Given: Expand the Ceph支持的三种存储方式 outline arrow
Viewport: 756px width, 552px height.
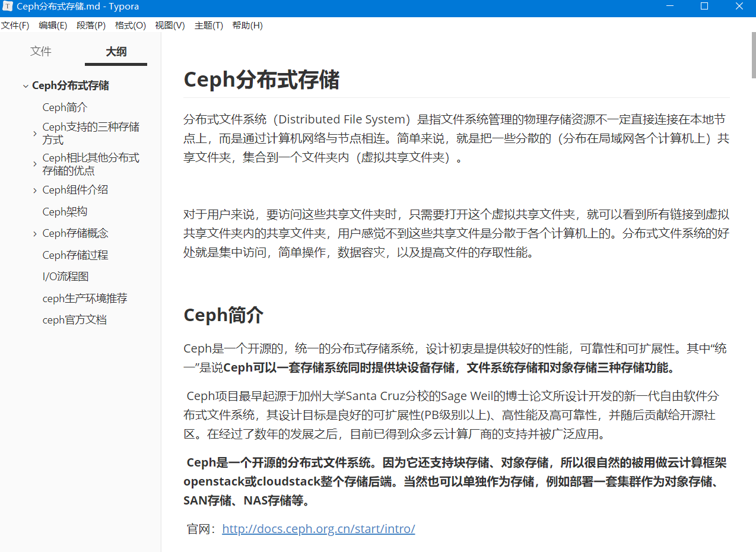Looking at the screenshot, I should [36, 134].
